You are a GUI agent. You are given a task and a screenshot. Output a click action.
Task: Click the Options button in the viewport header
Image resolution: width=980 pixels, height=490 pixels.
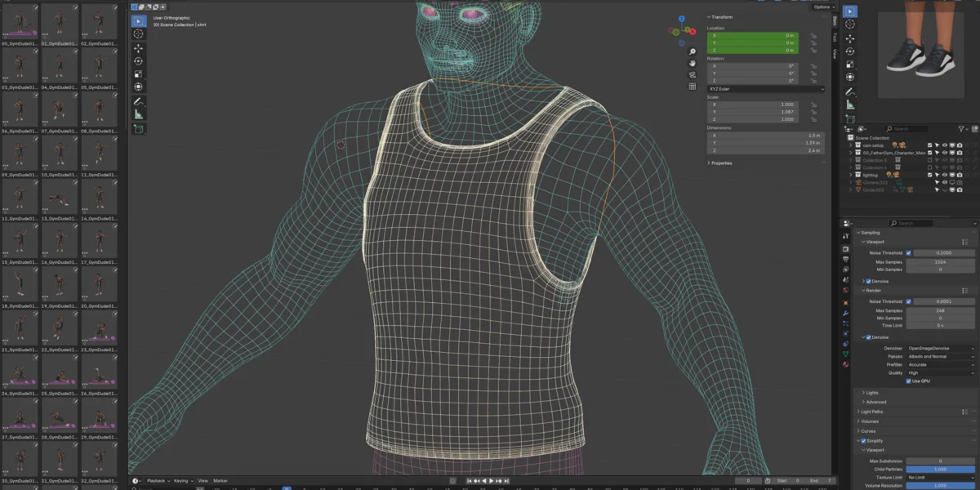tap(821, 7)
